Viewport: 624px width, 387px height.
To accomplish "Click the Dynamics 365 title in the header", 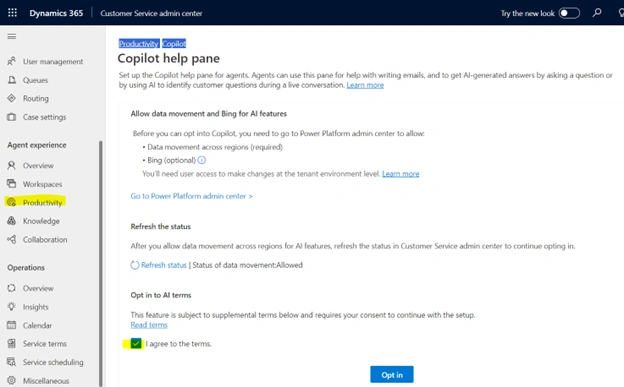I will tap(56, 13).
